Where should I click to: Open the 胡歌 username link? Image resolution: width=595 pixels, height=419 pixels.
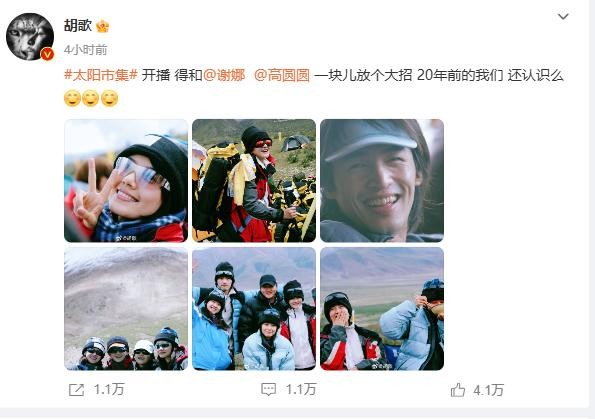coord(78,26)
